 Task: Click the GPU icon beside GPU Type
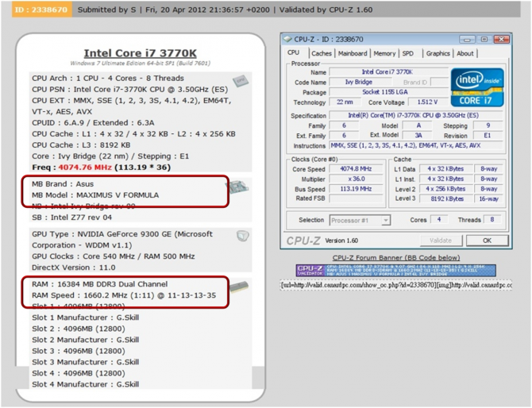pyautogui.click(x=243, y=236)
